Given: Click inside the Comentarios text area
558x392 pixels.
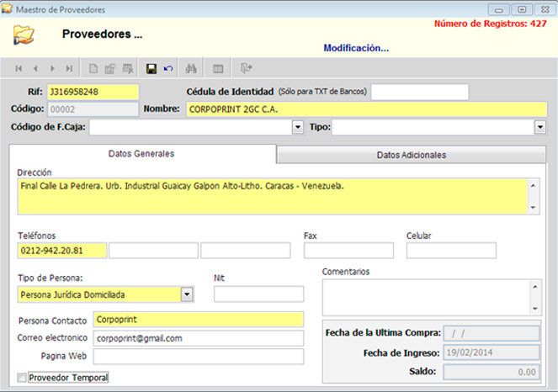Looking at the screenshot, I should [425, 297].
